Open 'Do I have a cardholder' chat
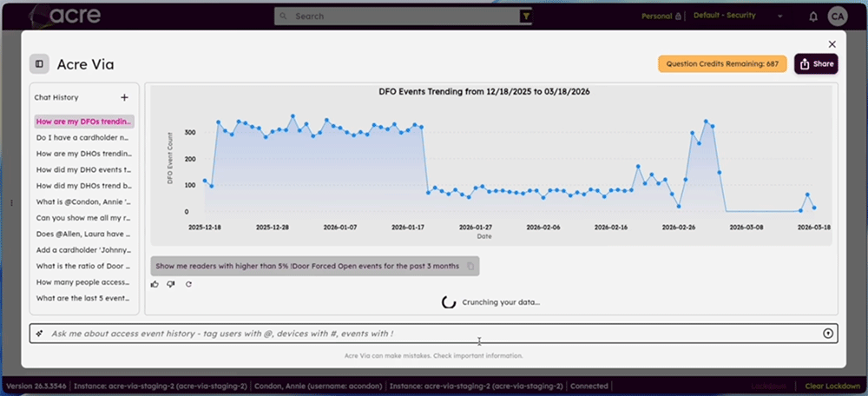868x396 pixels. 84,137
